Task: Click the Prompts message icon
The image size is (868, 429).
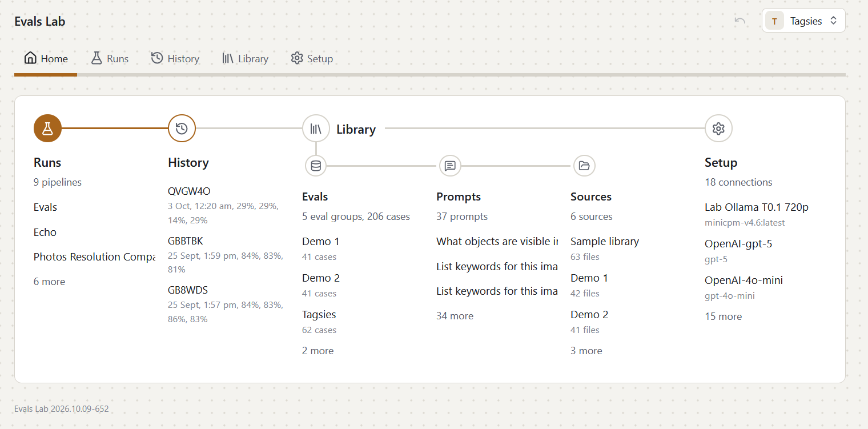Action: (x=450, y=166)
